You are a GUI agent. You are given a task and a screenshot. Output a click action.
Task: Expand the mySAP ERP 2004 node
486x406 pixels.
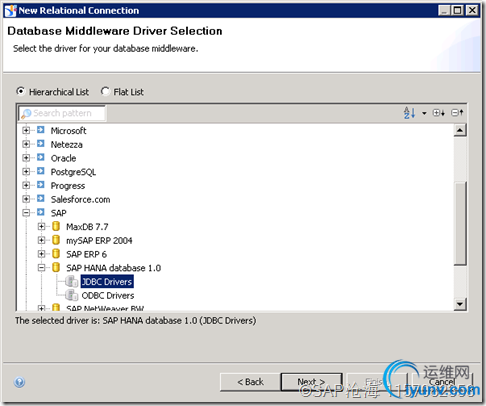pos(41,240)
